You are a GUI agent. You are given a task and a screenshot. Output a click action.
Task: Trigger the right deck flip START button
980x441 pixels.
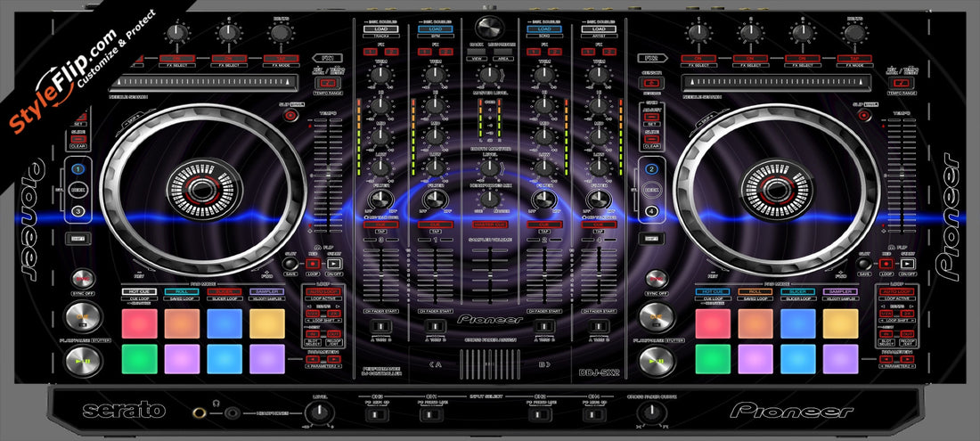[x=908, y=265]
